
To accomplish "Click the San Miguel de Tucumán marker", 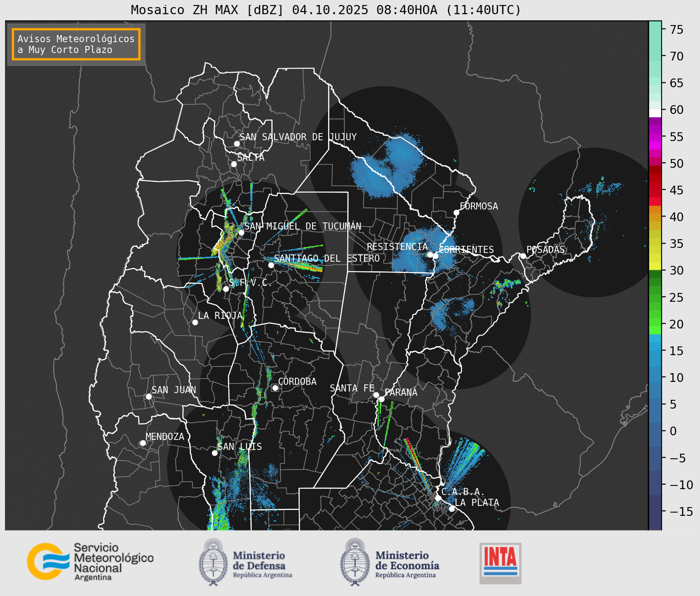I will [x=241, y=232].
